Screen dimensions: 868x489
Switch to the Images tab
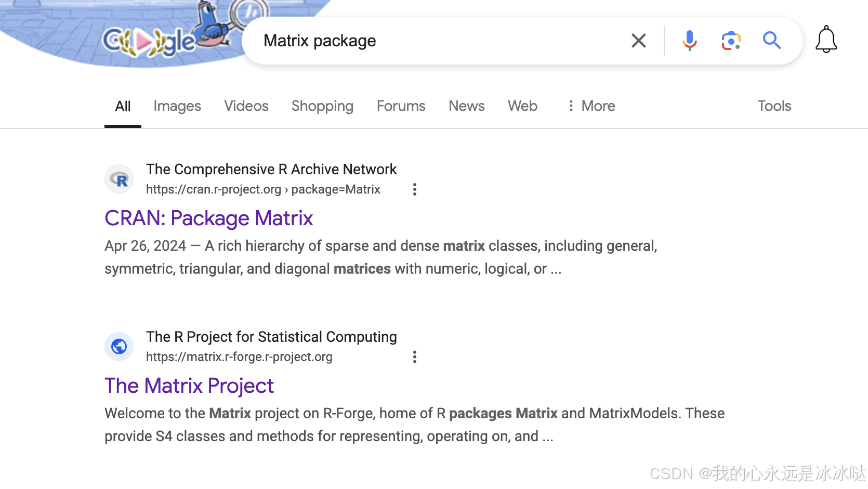click(x=177, y=106)
